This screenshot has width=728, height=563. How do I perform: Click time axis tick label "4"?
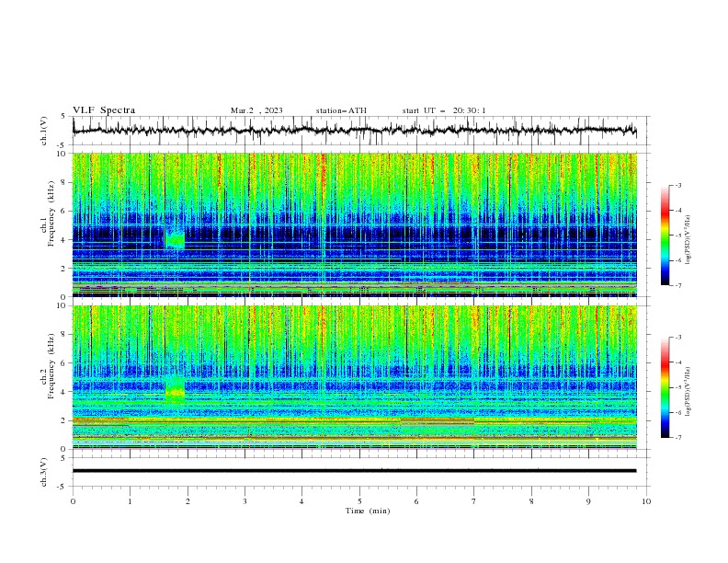coord(302,501)
